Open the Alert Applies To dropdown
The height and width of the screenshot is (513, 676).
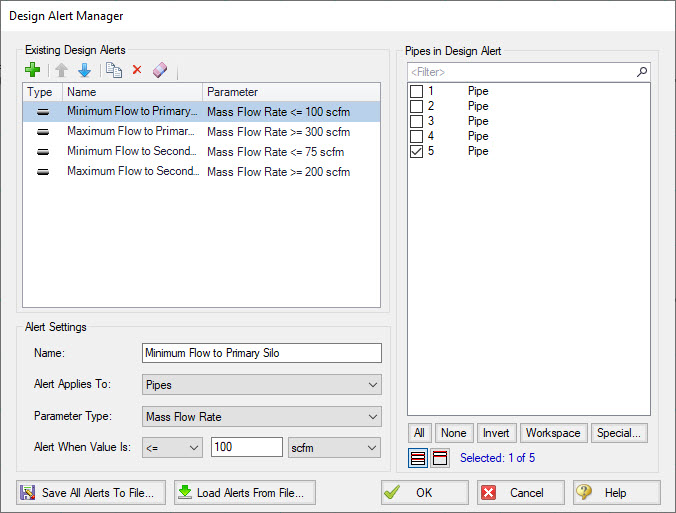pyautogui.click(x=262, y=385)
